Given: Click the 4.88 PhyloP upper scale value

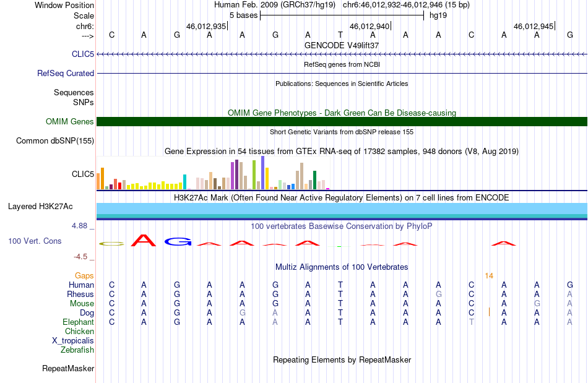Looking at the screenshot, I should [79, 226].
